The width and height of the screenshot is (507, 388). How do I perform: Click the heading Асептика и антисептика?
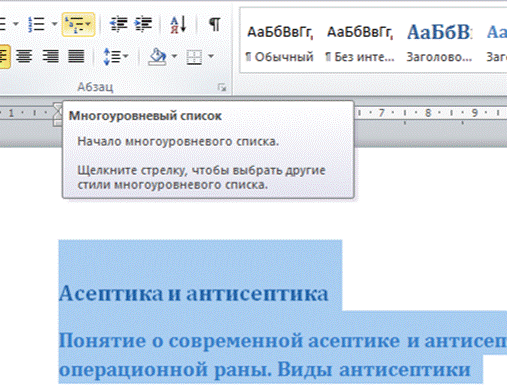click(x=193, y=293)
